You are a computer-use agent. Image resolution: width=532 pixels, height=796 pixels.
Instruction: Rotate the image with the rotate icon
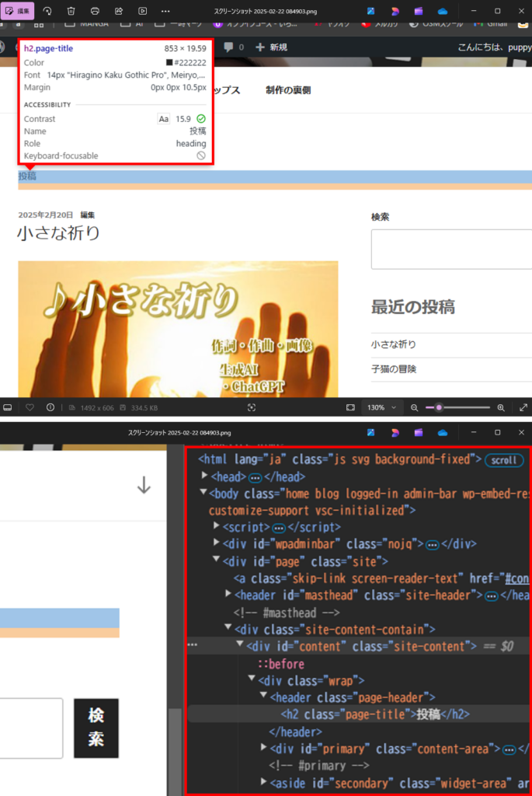point(47,11)
